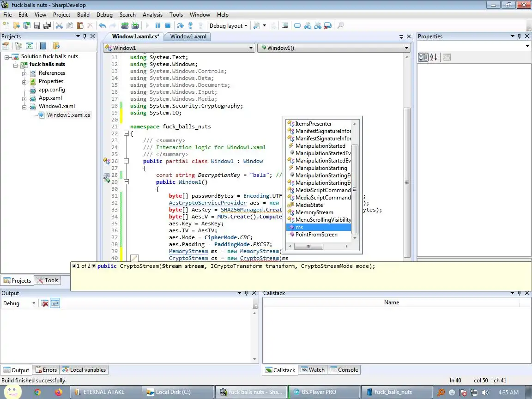This screenshot has width=532, height=399.
Task: Click the Step Over debug icon
Action: [x=180, y=26]
